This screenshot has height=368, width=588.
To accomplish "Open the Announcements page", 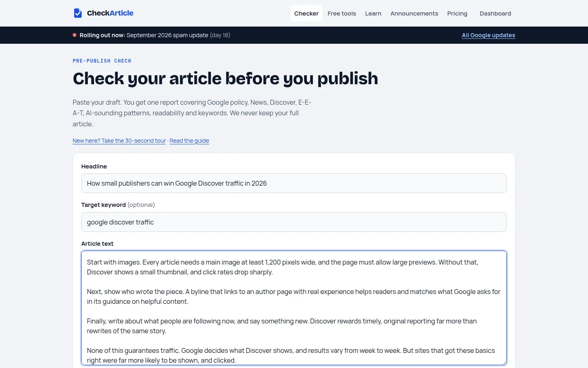I will (414, 13).
